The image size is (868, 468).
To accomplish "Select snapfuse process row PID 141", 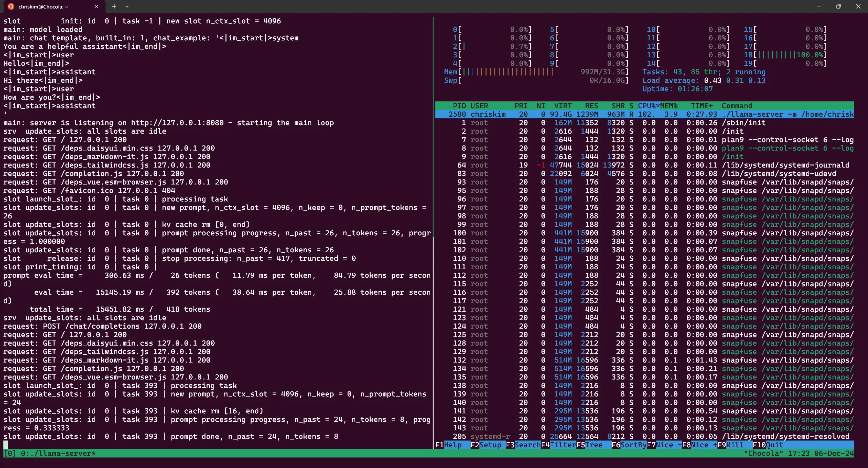I will click(645, 411).
